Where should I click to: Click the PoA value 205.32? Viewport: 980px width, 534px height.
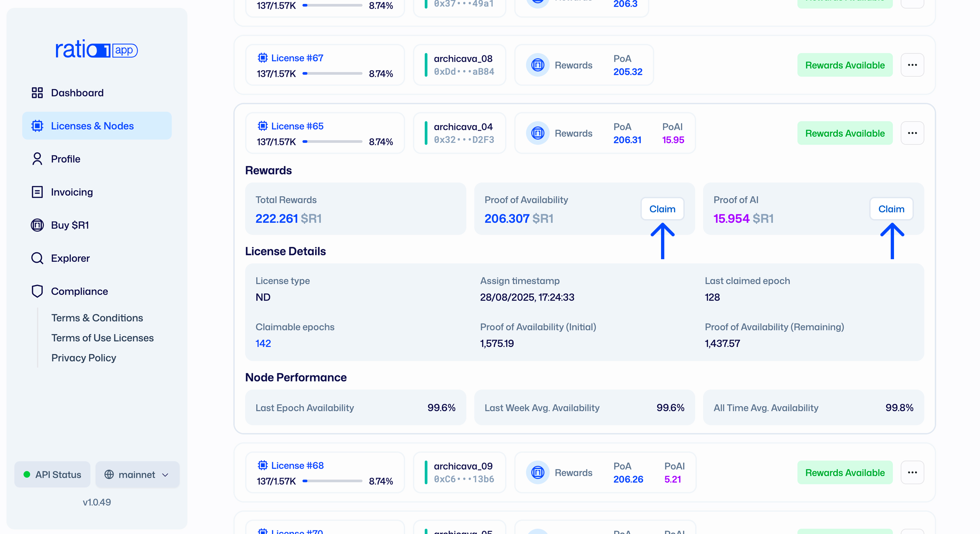click(628, 72)
